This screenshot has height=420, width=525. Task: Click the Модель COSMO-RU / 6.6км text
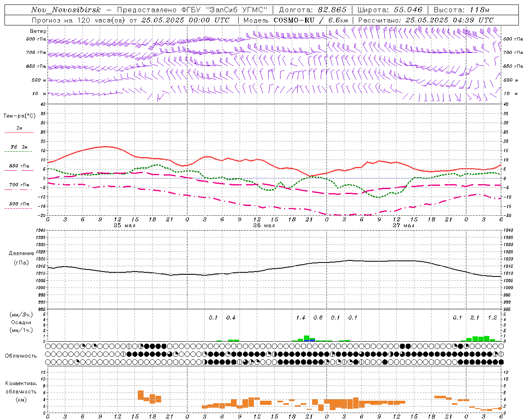click(x=296, y=20)
